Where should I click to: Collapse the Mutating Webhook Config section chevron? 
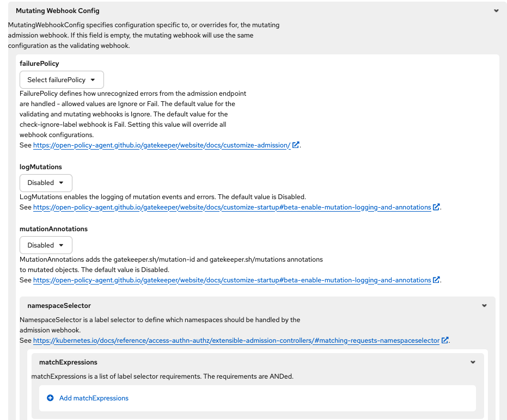tap(496, 11)
